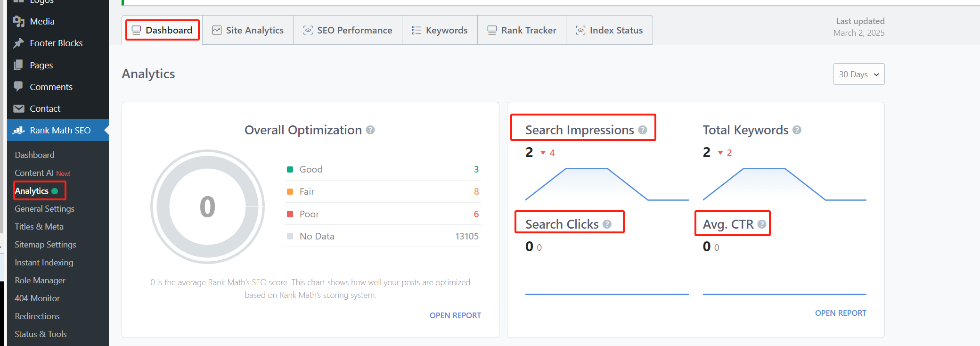Click the Rank Math SEO sidebar icon
The image size is (980, 346).
click(x=19, y=130)
